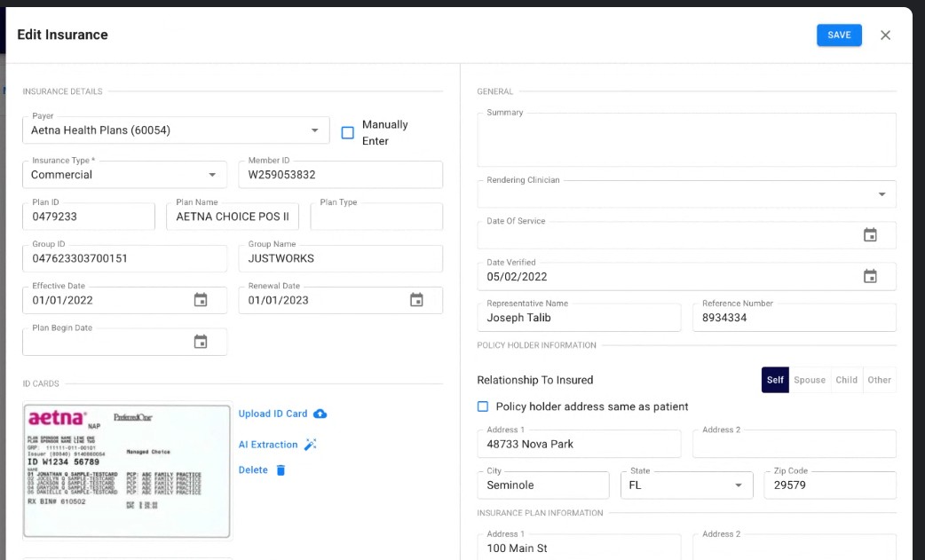
Task: Select Self relationship to insured
Action: point(775,380)
